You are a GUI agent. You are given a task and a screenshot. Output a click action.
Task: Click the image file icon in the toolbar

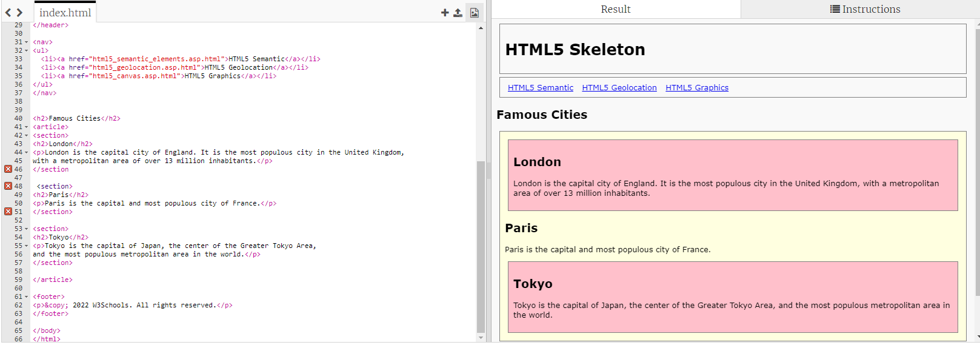pos(475,13)
